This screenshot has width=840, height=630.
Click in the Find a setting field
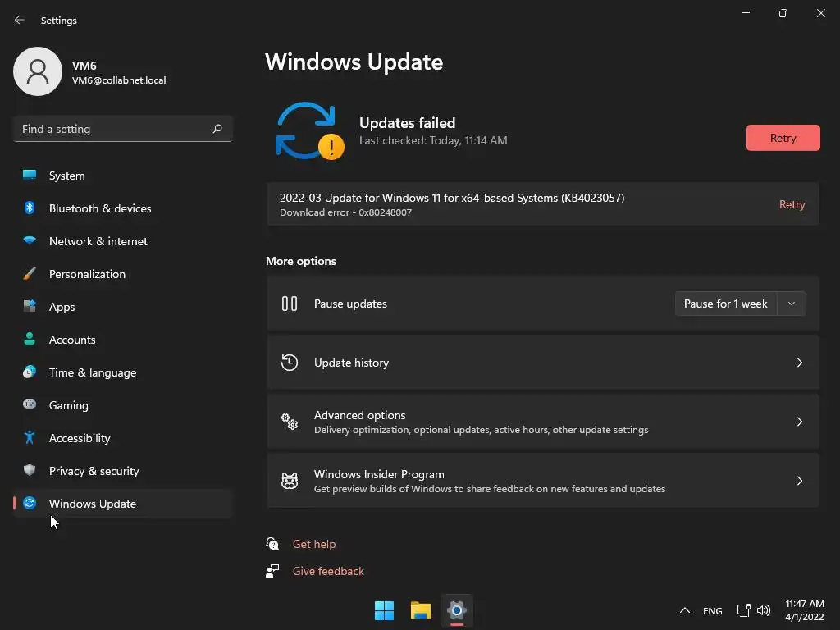(123, 129)
